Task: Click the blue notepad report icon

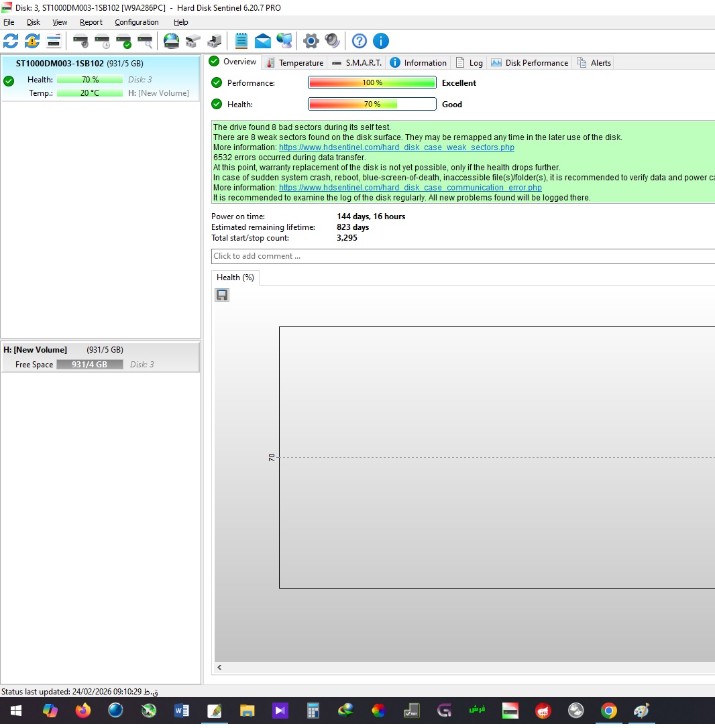Action: tap(241, 41)
